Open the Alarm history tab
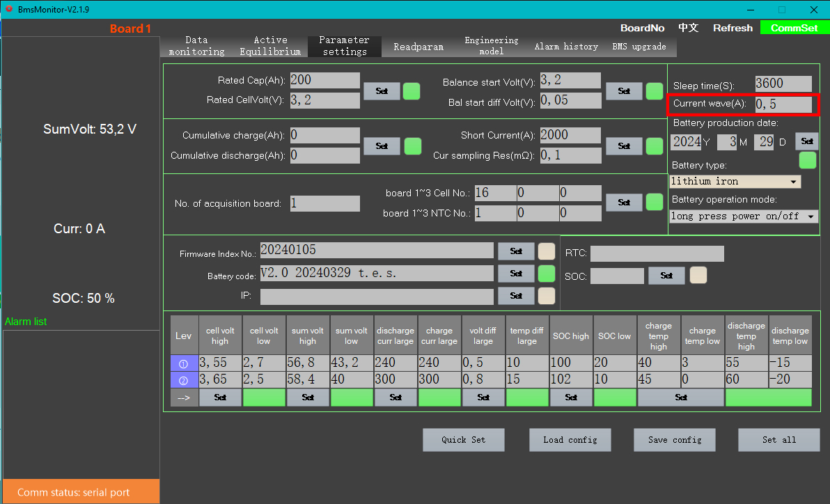 coord(566,47)
